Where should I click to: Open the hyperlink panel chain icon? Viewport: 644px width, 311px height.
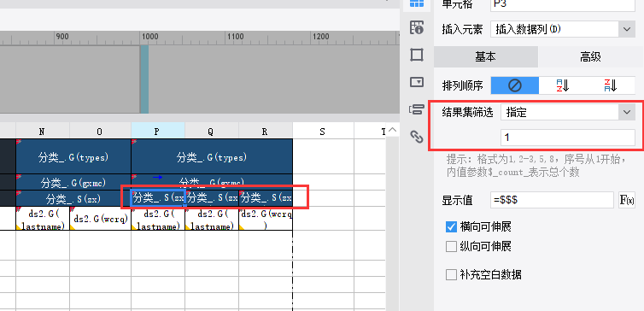(x=417, y=137)
